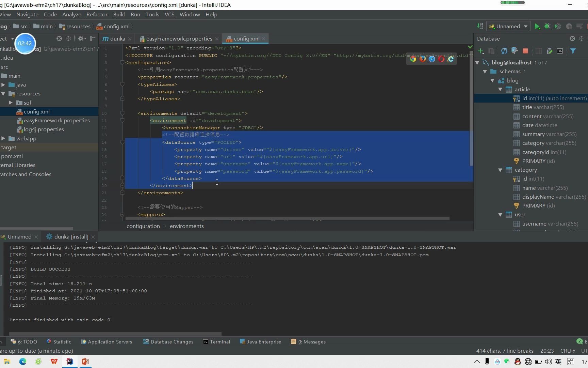Image resolution: width=588 pixels, height=368 pixels.
Task: Open config.xml preview in Firefox
Action: tap(422, 59)
